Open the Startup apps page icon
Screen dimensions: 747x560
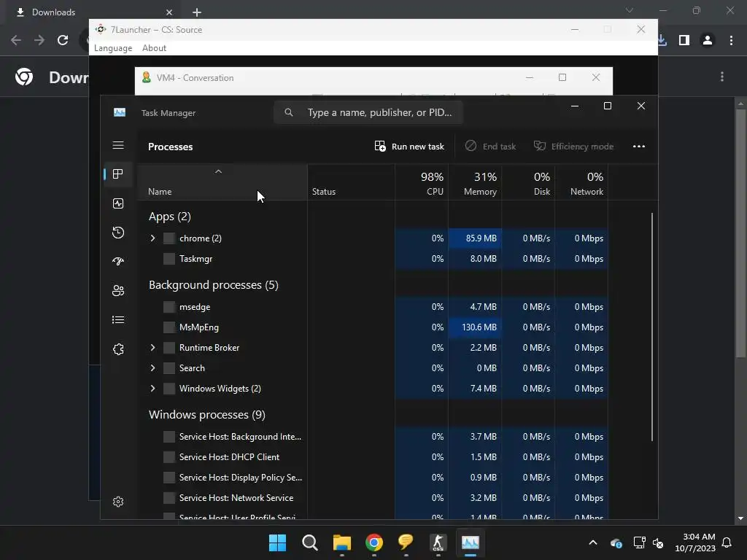point(118,262)
